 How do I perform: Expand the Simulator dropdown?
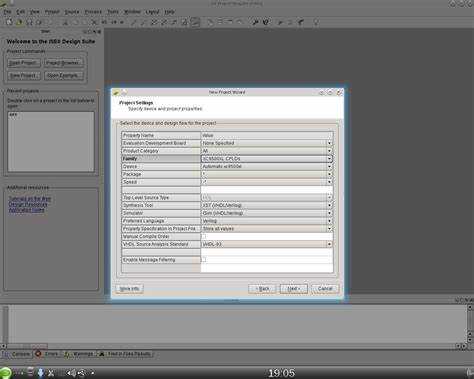[x=329, y=213]
